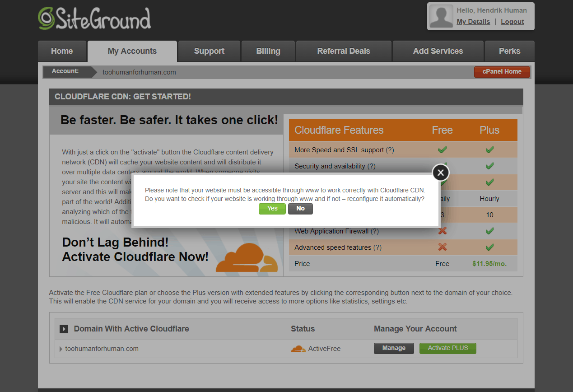Screen dimensions: 573x392
Task: Go to Add Services tab
Action: 438,51
